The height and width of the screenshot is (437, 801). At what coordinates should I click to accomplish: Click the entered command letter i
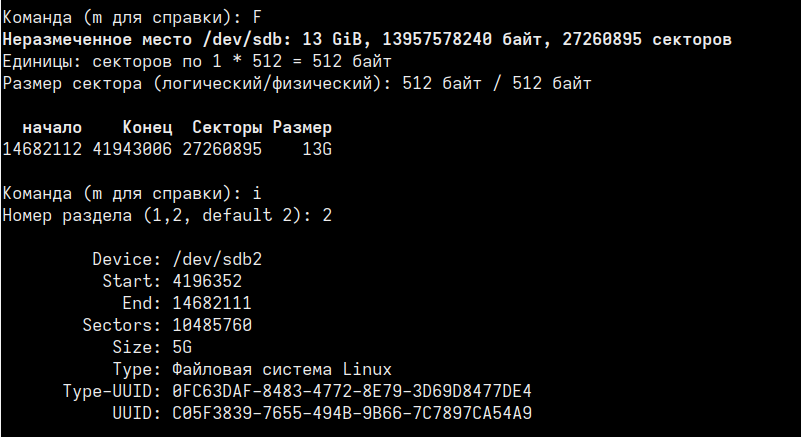257,193
